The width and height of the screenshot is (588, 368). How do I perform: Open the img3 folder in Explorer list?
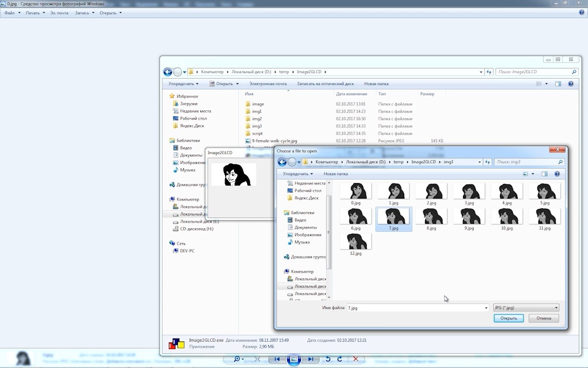click(x=257, y=126)
